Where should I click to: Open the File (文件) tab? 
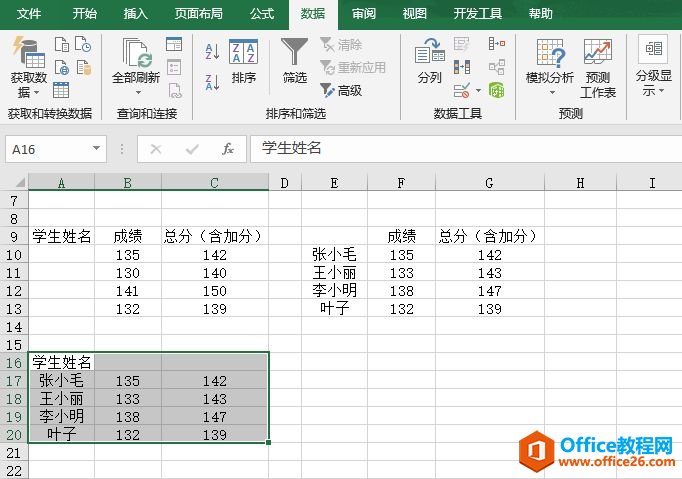pyautogui.click(x=30, y=14)
